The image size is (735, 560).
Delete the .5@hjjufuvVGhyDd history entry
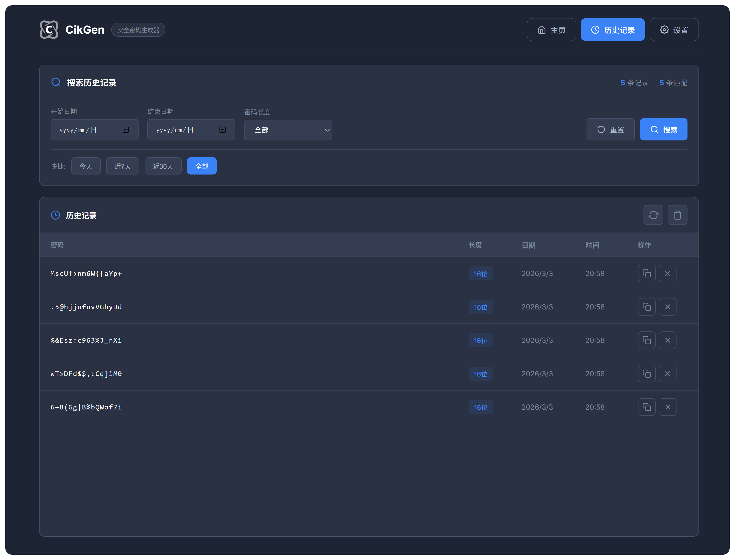[667, 307]
